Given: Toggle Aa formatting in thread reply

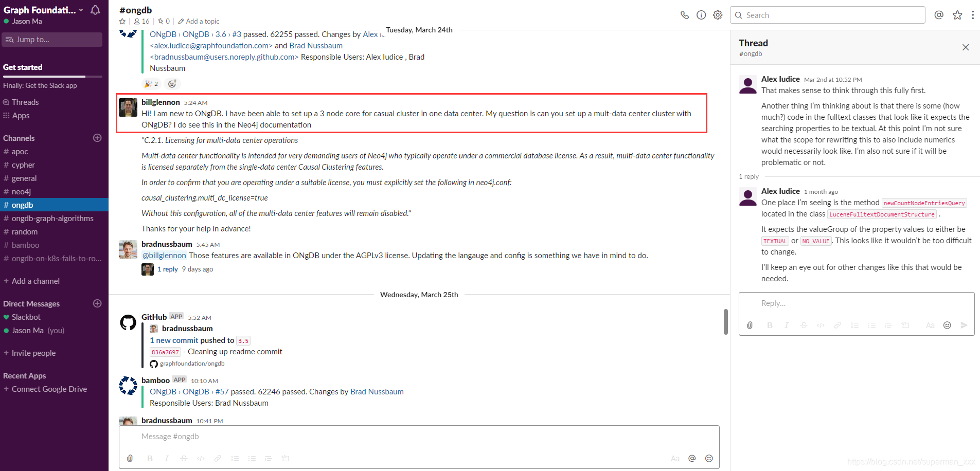Looking at the screenshot, I should tap(930, 325).
